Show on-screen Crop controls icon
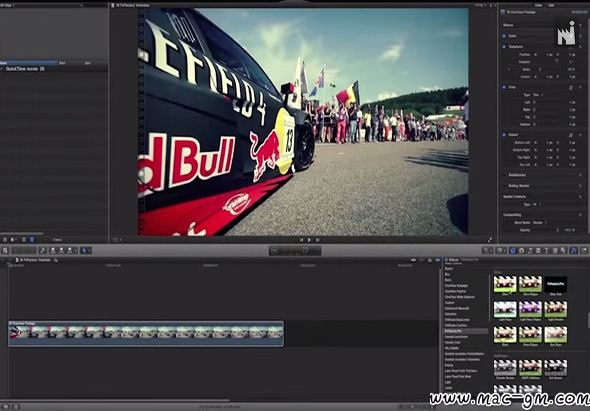The height and width of the screenshot is (411, 590). (x=571, y=87)
